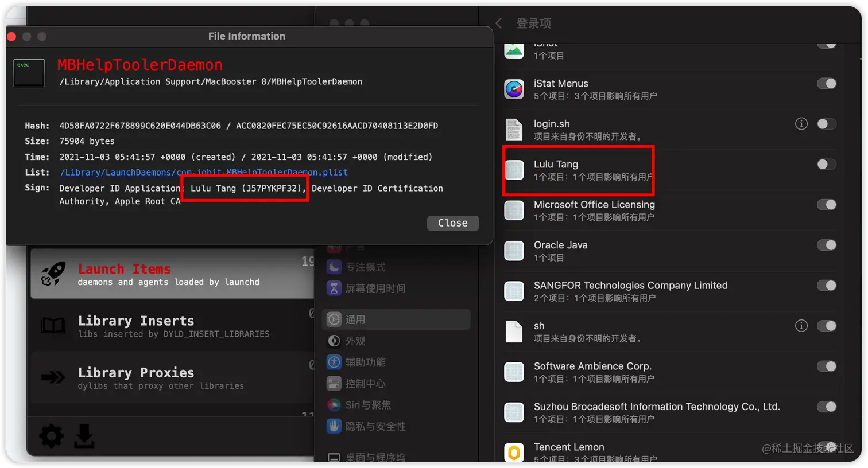The image size is (868, 468).
Task: Click the login.sh document icon
Action: click(514, 130)
